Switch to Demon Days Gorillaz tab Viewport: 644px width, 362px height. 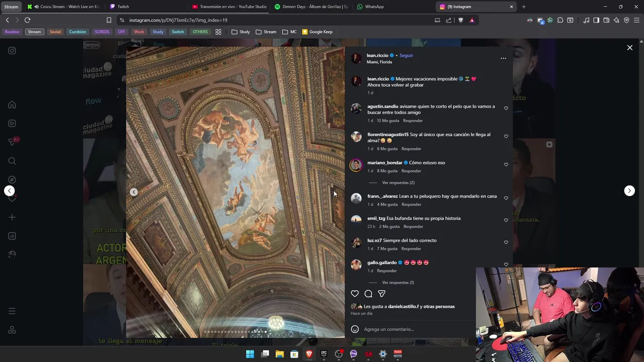[312, 7]
